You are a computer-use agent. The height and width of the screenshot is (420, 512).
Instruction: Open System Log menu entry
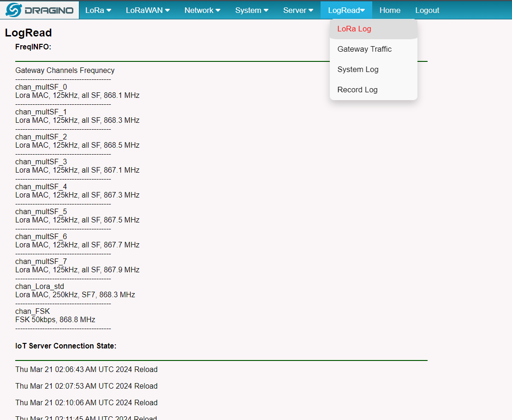[x=374, y=69]
